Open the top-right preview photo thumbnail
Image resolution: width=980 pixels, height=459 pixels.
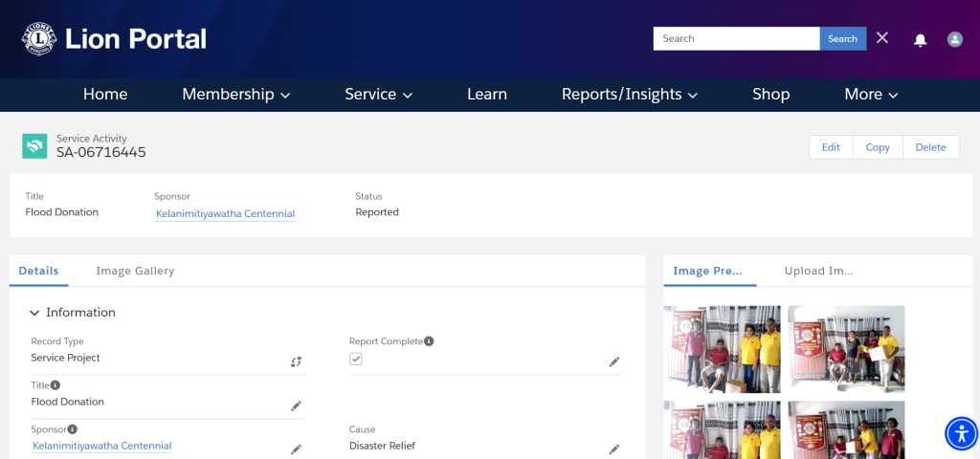(x=846, y=349)
